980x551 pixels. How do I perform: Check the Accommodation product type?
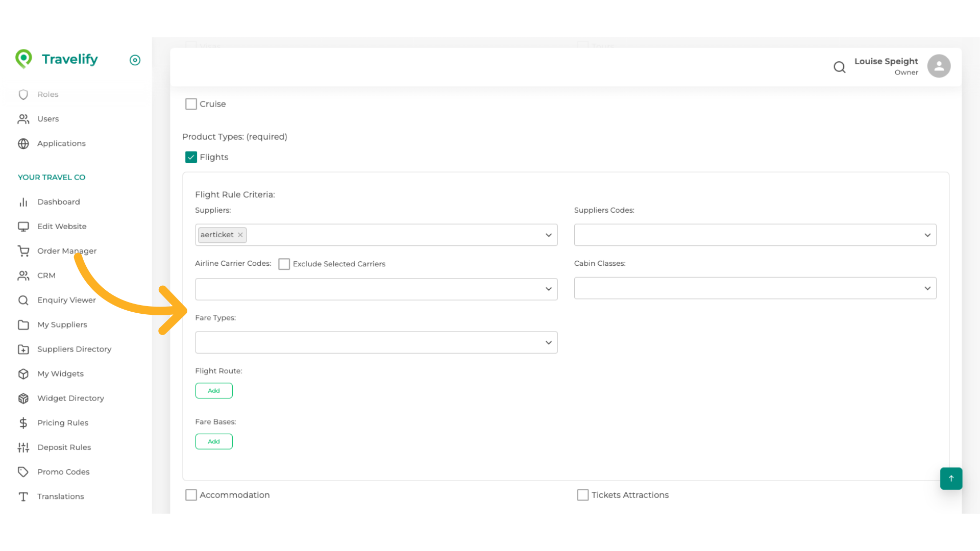pyautogui.click(x=191, y=494)
